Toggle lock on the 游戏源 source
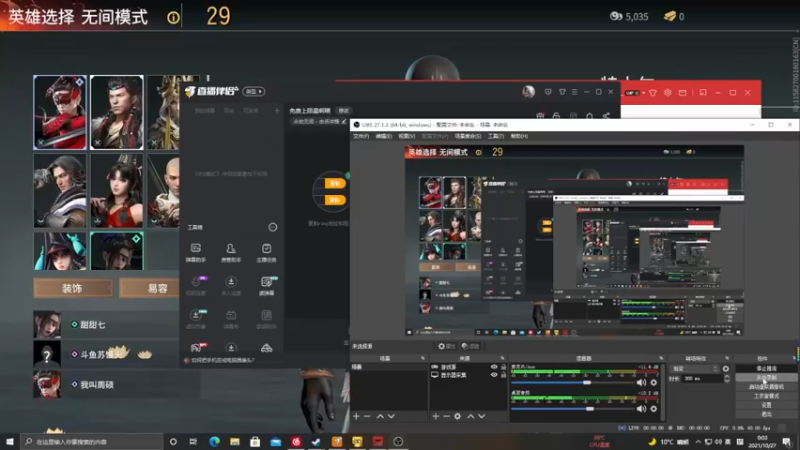The image size is (800, 450). (504, 367)
